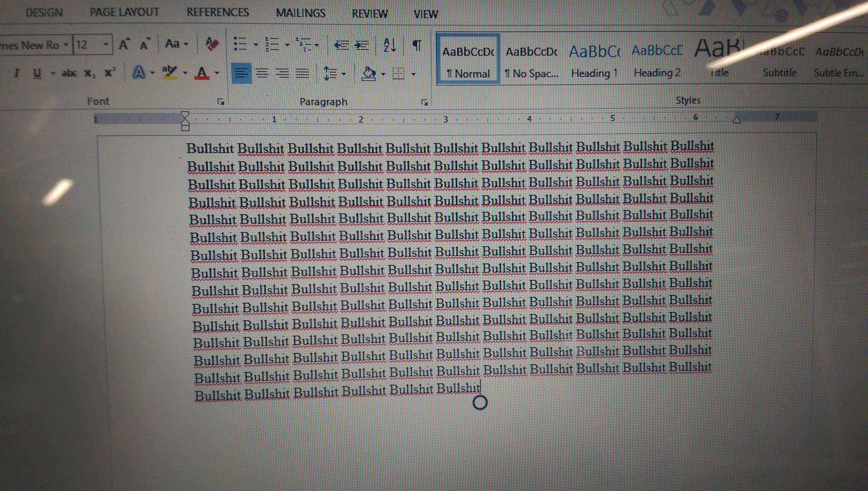Screen dimensions: 868x491
Task: Switch to the Mailings tab
Action: pos(301,13)
